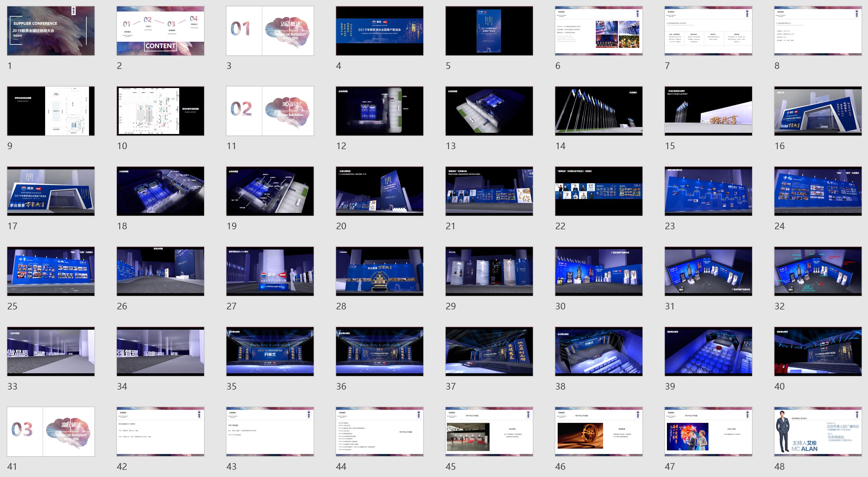Select slide 16 entrance gate render

818,111
